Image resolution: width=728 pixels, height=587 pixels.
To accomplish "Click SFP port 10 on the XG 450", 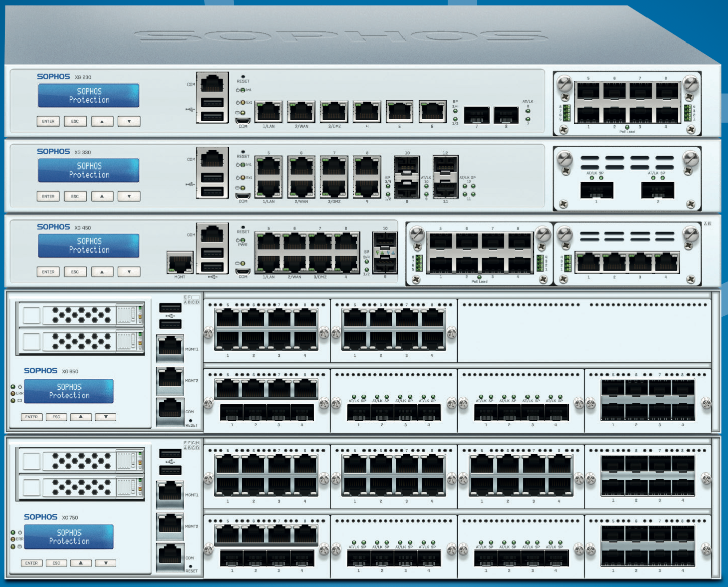I will pos(385,240).
